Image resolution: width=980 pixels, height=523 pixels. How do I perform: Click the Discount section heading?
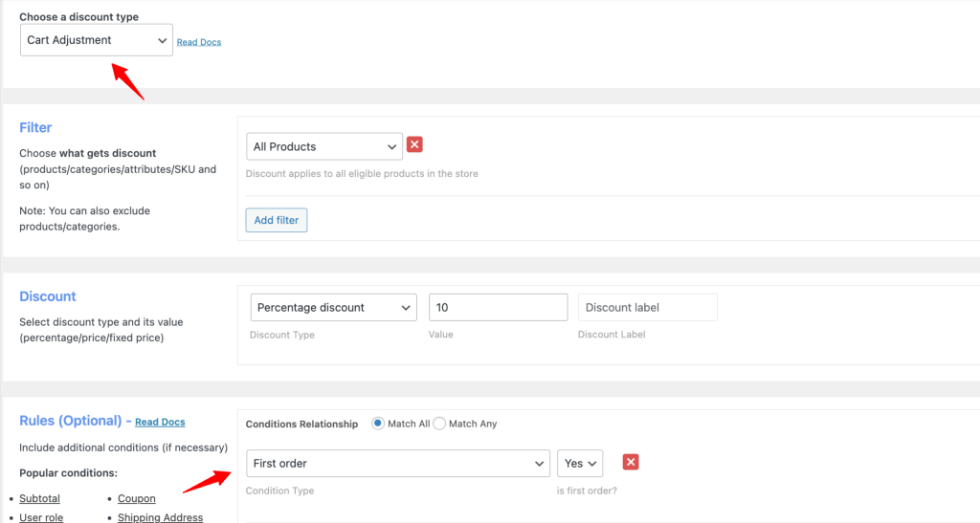click(48, 296)
